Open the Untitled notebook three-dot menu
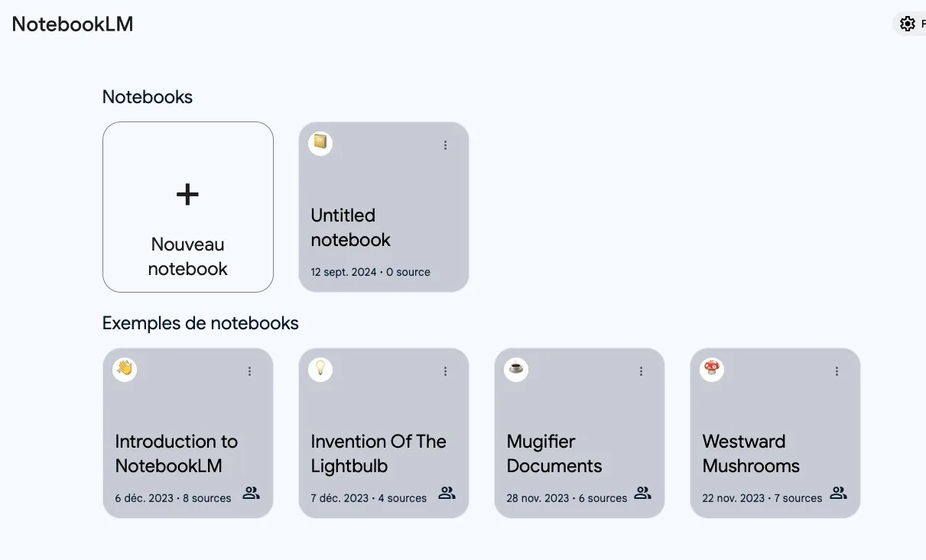The height and width of the screenshot is (560, 926). tap(446, 145)
